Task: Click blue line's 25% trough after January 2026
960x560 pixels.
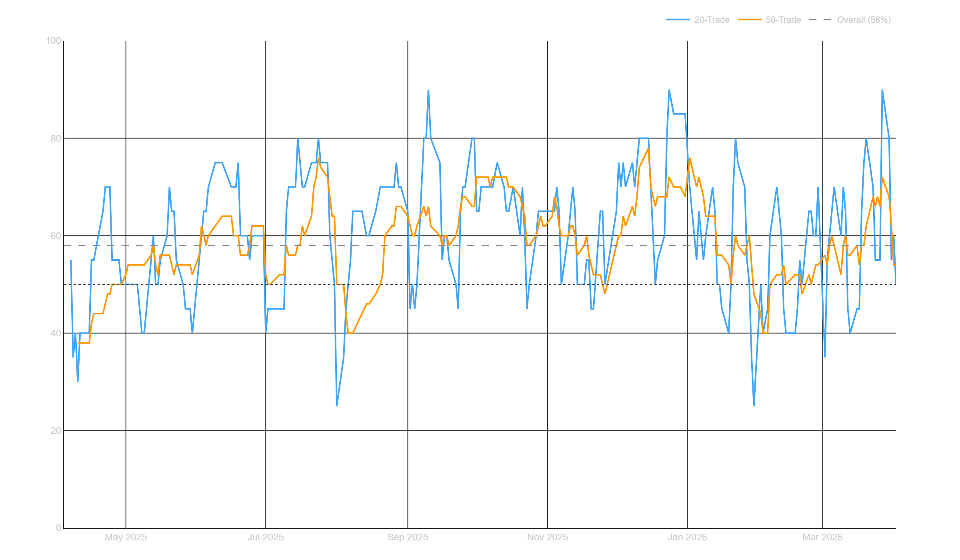Action: tap(754, 406)
